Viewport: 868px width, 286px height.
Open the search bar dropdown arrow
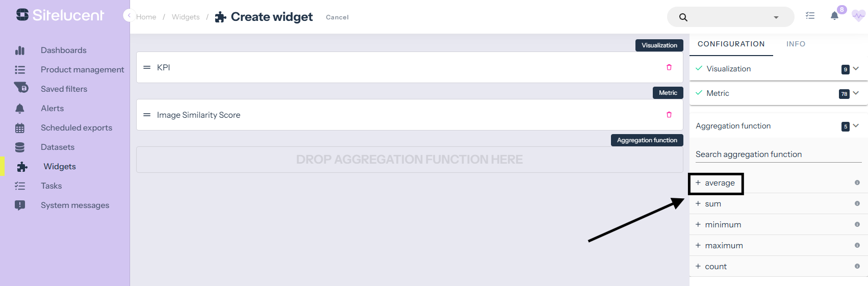pos(776,17)
